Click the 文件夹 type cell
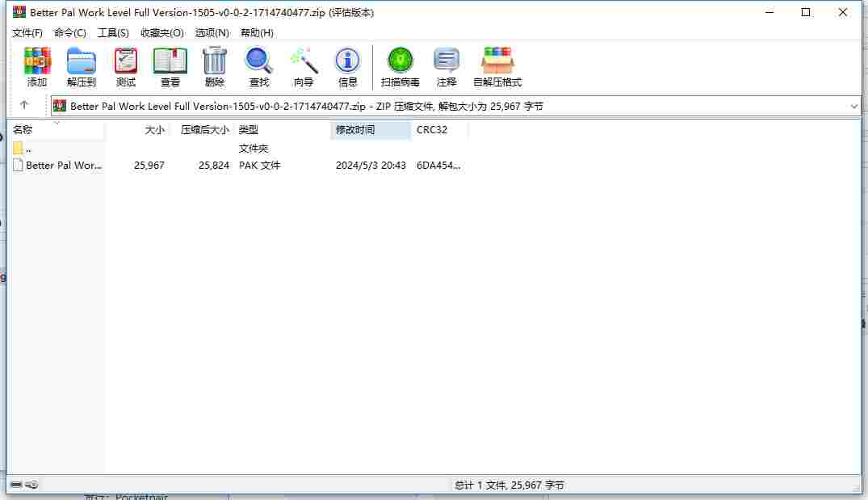 click(254, 149)
